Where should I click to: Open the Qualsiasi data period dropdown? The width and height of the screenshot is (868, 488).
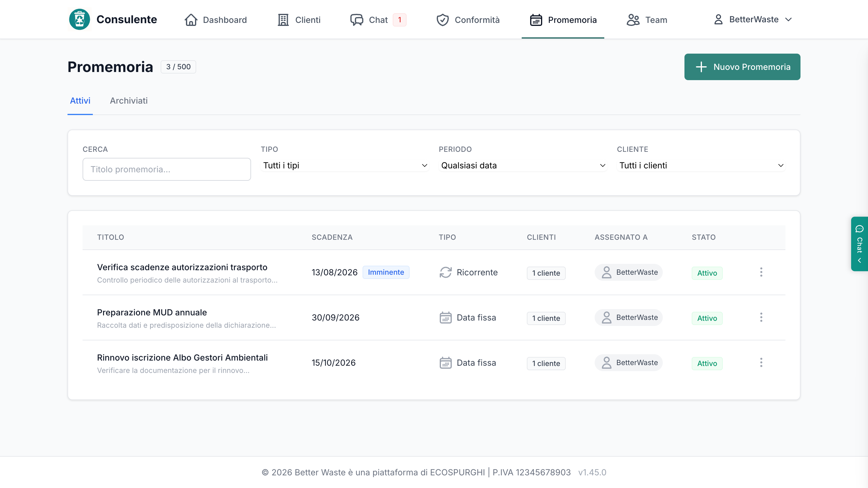click(523, 165)
